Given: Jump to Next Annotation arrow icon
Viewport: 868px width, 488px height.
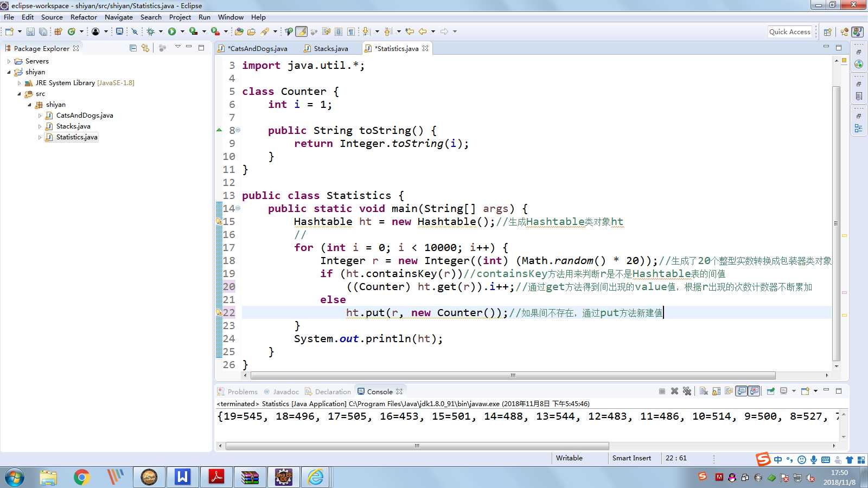Looking at the screenshot, I should pyautogui.click(x=365, y=31).
